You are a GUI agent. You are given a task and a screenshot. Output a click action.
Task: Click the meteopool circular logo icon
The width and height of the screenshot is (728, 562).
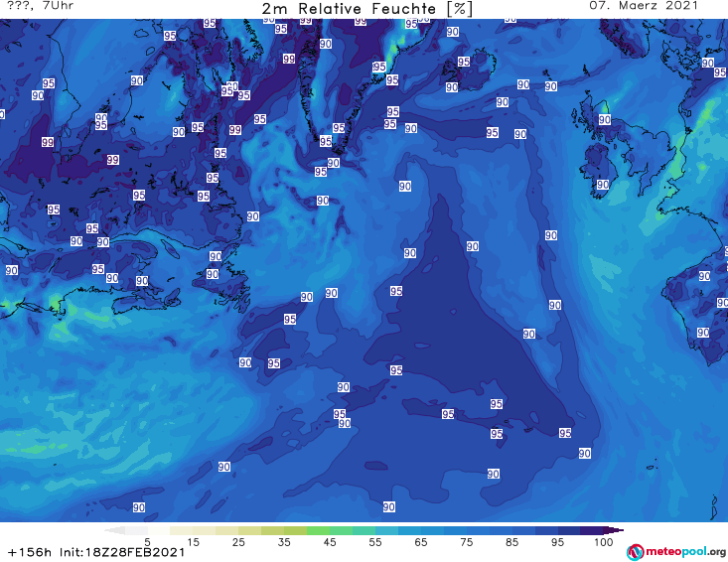coord(636,552)
